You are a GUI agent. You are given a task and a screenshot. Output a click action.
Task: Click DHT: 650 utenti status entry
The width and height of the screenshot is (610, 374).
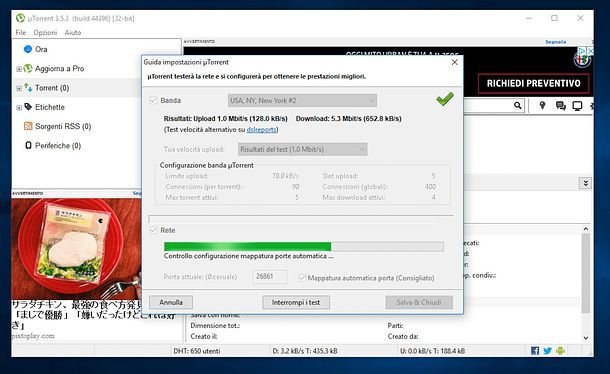pos(196,351)
